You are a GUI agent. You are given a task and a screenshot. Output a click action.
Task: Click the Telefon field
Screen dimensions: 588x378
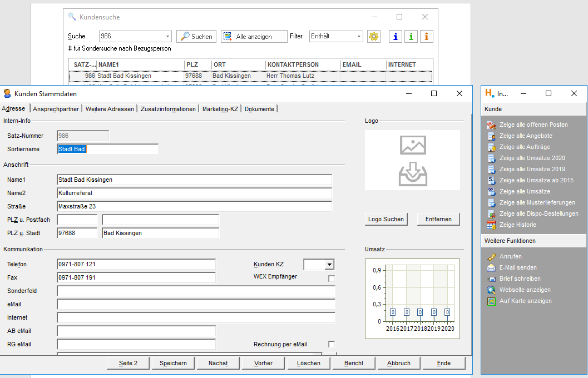point(136,264)
